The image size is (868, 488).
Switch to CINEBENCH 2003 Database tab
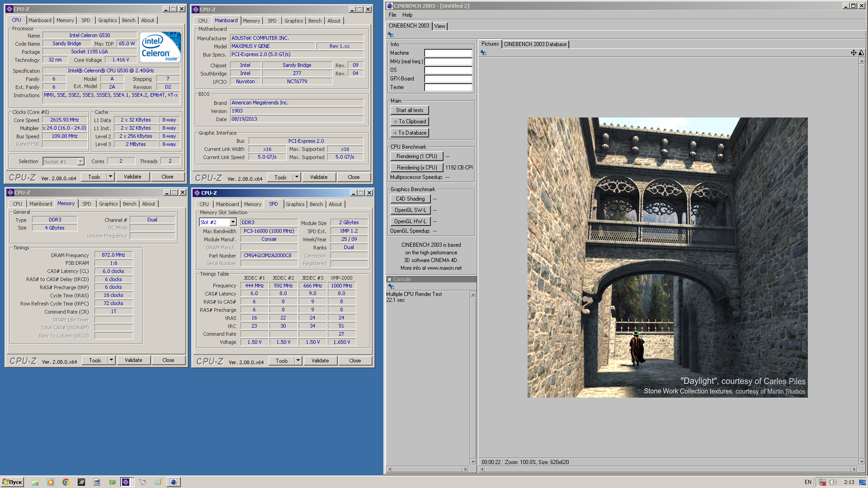pos(535,44)
